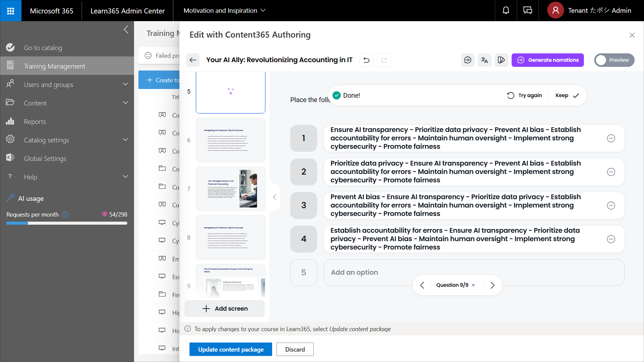
Task: Remove answer option 1 with minus icon
Action: coord(611,138)
